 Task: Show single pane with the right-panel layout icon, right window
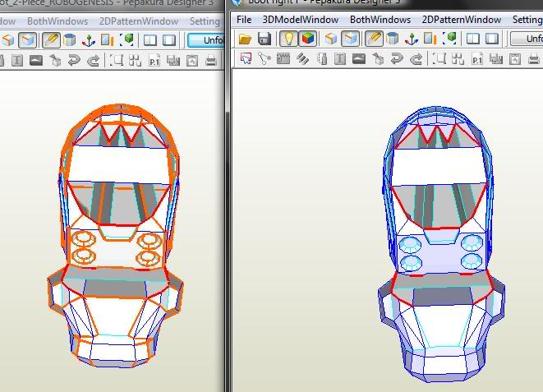[x=492, y=39]
